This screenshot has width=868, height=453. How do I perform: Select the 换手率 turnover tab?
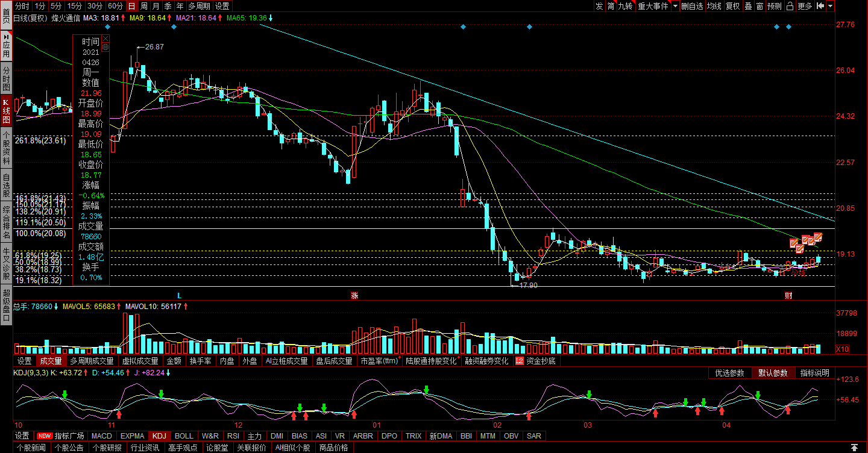[200, 361]
